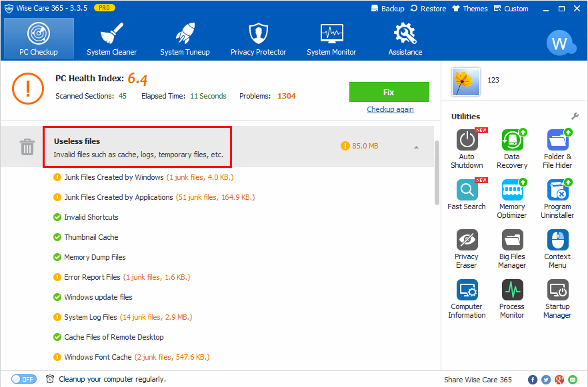Click the PRO badge in title bar
Screen dimensions: 588x387
pos(104,7)
